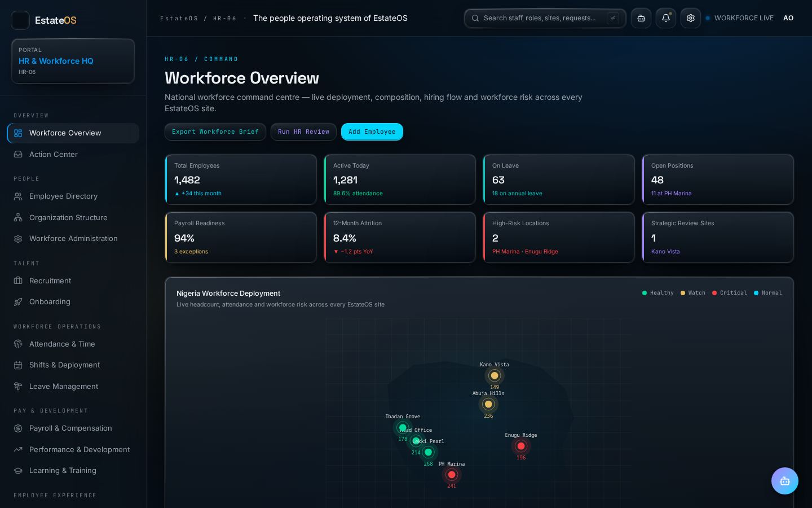The width and height of the screenshot is (812, 508).
Task: Open Leave Management from sidebar
Action: click(73, 387)
